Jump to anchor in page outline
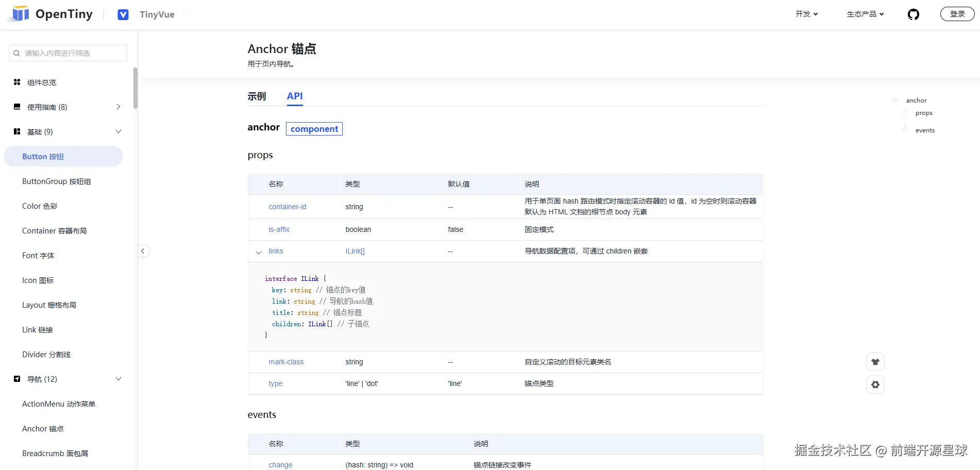The width and height of the screenshot is (980, 470). tap(916, 100)
